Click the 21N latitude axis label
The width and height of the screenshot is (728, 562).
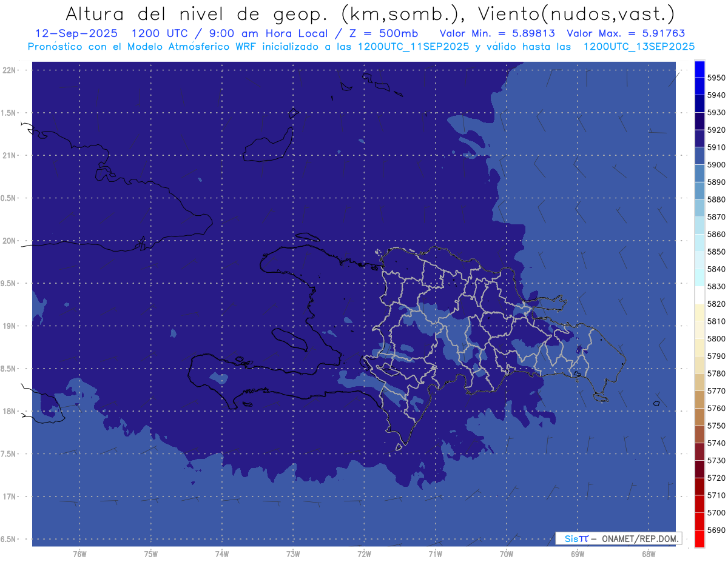(10, 155)
